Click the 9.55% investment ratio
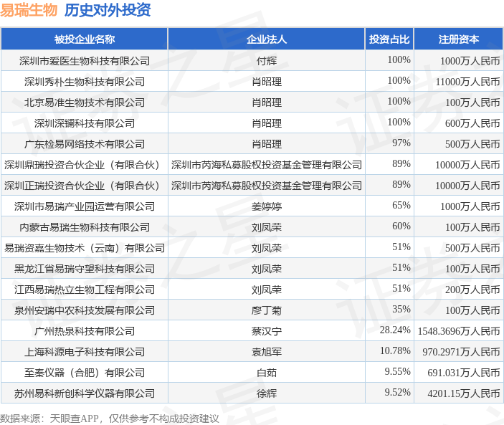 [398, 372]
